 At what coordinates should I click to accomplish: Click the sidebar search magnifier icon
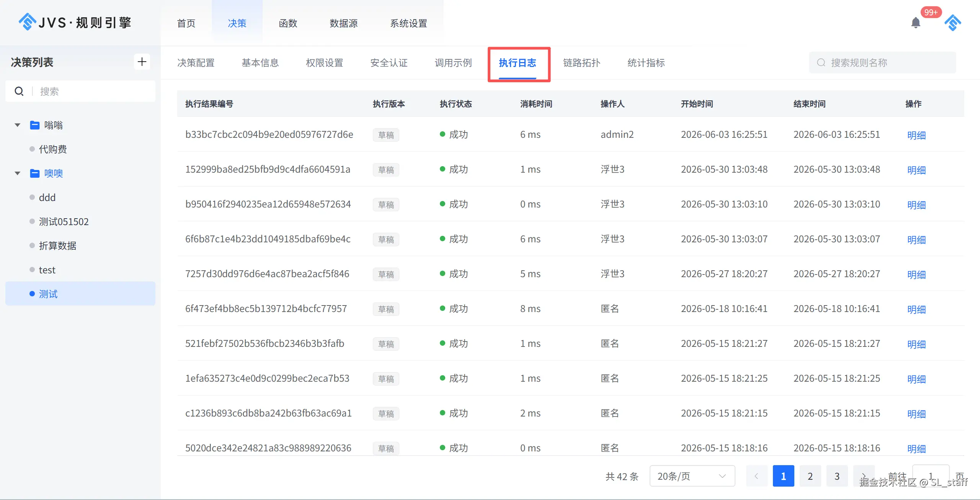click(x=19, y=91)
